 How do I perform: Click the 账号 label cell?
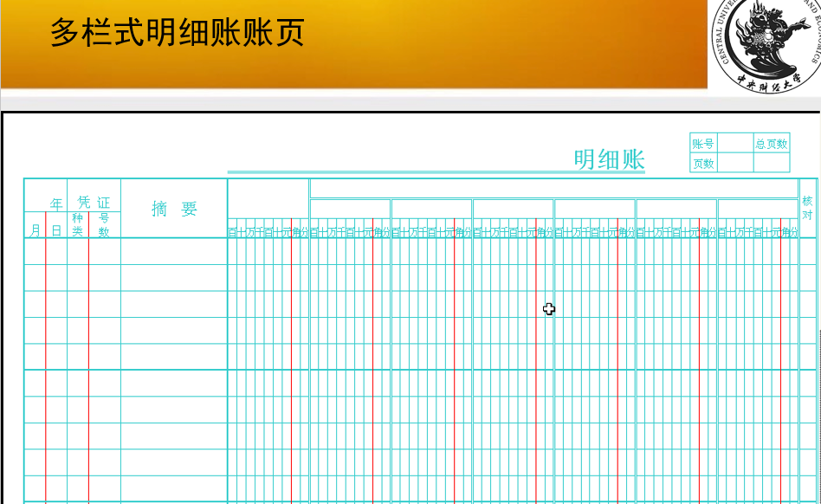point(703,144)
